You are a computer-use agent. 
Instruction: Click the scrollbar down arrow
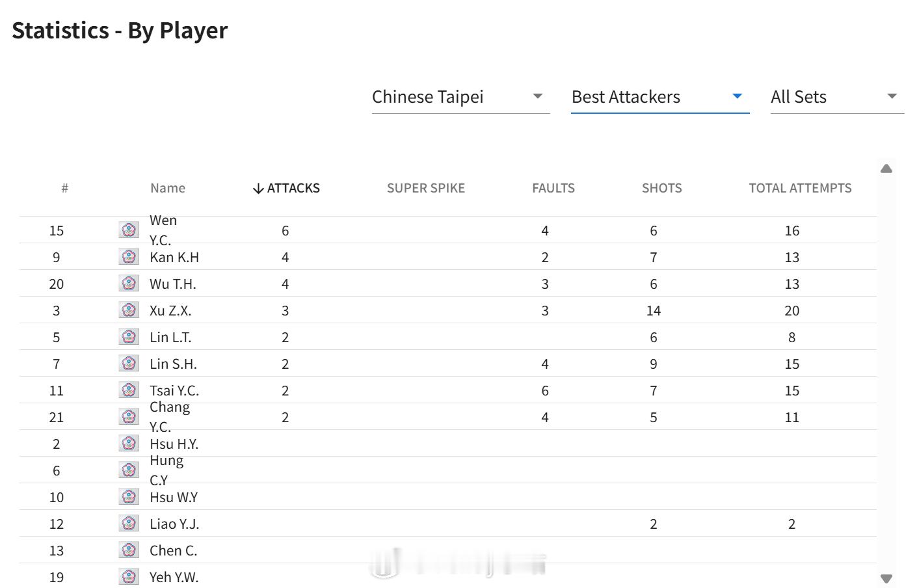886,578
